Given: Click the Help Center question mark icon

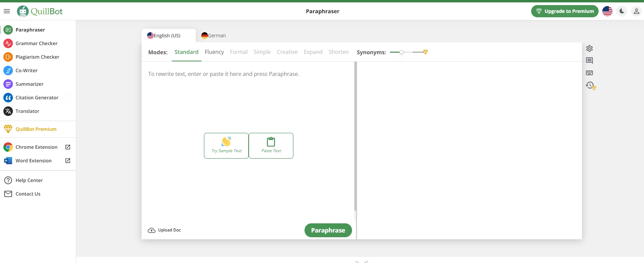Looking at the screenshot, I should pyautogui.click(x=8, y=180).
